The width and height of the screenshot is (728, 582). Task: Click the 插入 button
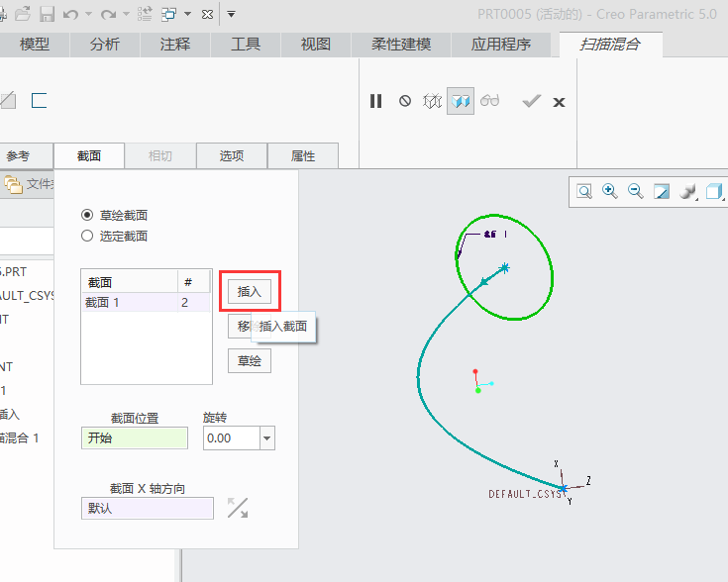click(250, 291)
